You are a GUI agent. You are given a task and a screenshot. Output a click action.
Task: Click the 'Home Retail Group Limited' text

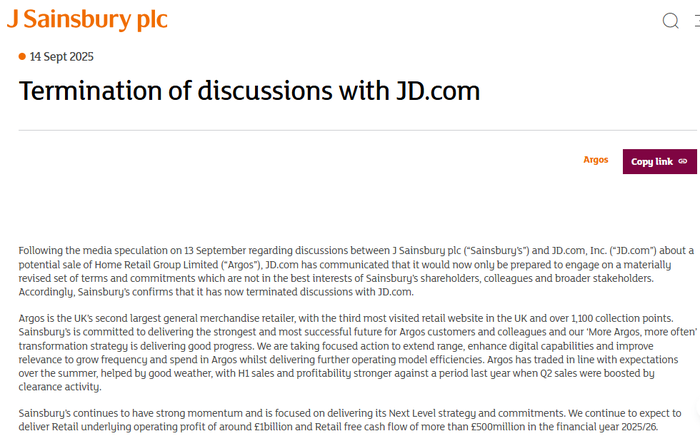point(156,265)
